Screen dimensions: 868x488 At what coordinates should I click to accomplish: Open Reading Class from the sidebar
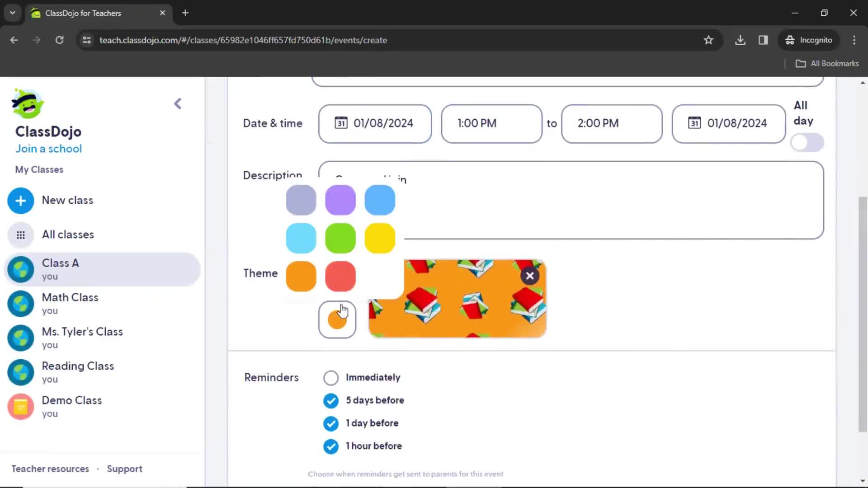click(102, 372)
